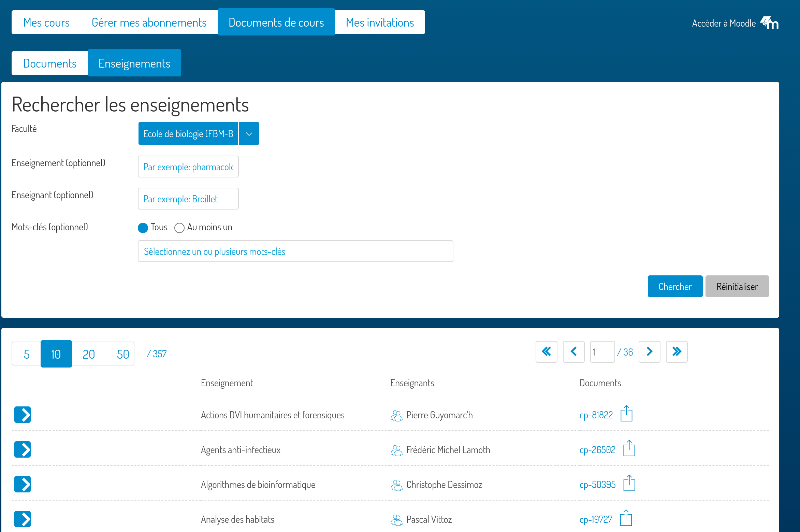This screenshot has width=800, height=532.
Task: Click teachers icon beside Pierre Guyomarc'h
Action: pyautogui.click(x=396, y=415)
